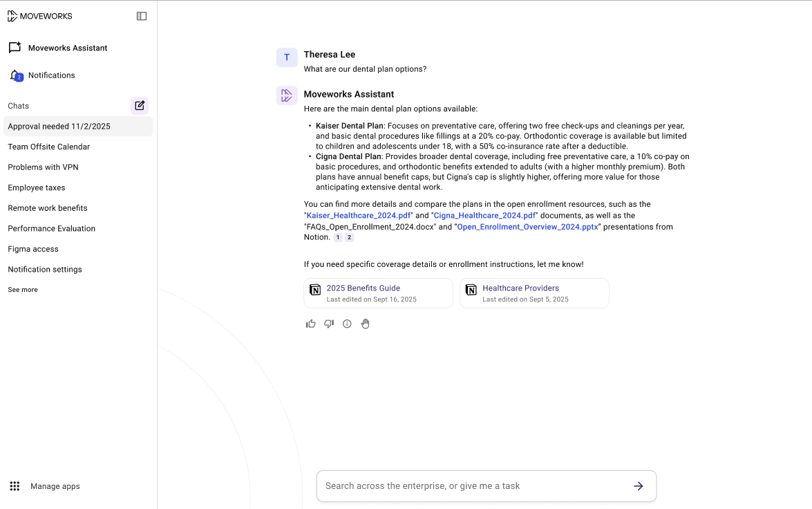The width and height of the screenshot is (812, 509).
Task: Click the Moveworks Assistant avatar icon
Action: [x=287, y=95]
